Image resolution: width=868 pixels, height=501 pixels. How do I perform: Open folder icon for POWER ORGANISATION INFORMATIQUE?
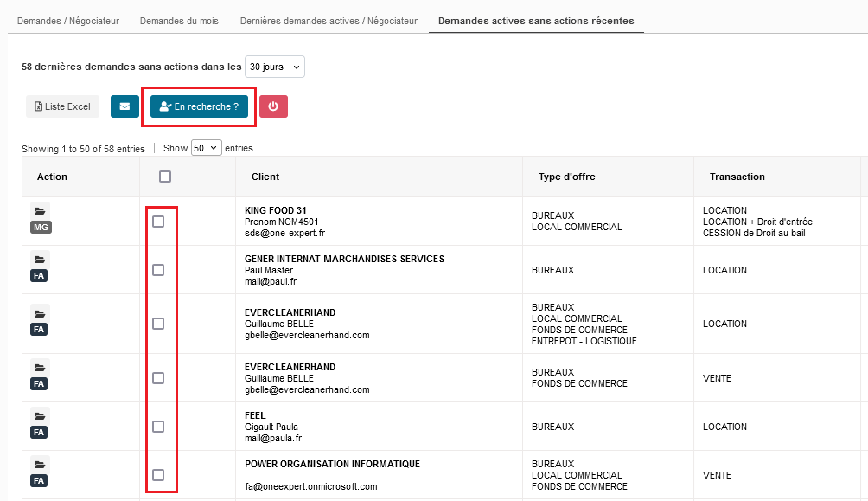pos(40,464)
